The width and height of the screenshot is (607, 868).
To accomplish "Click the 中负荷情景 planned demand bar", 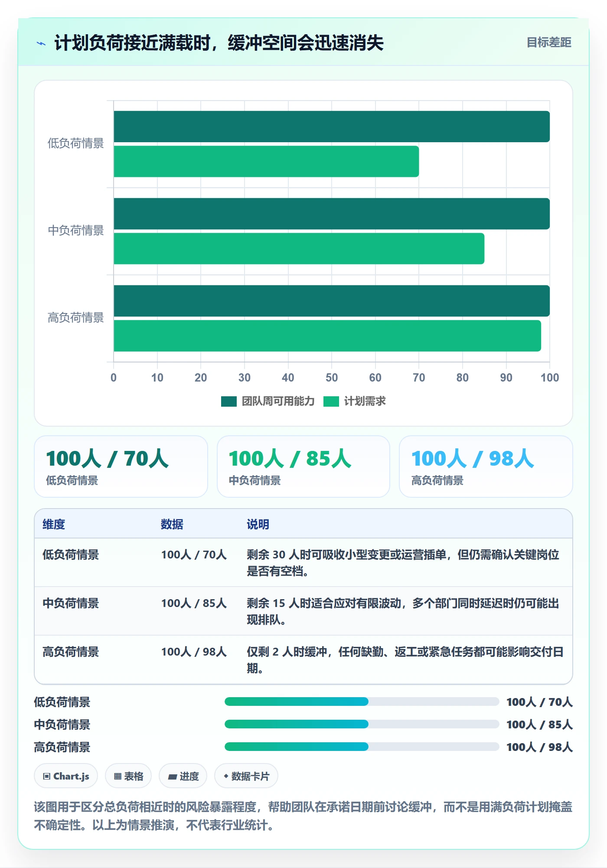I will [299, 248].
